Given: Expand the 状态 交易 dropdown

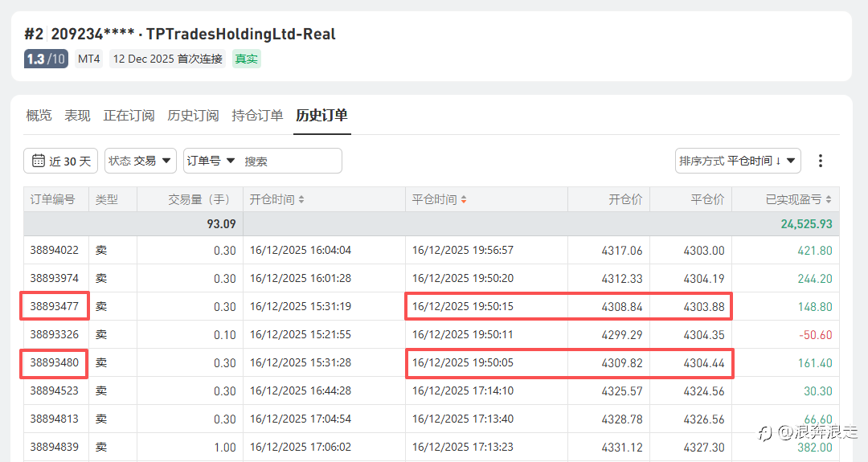Looking at the screenshot, I should pos(141,161).
